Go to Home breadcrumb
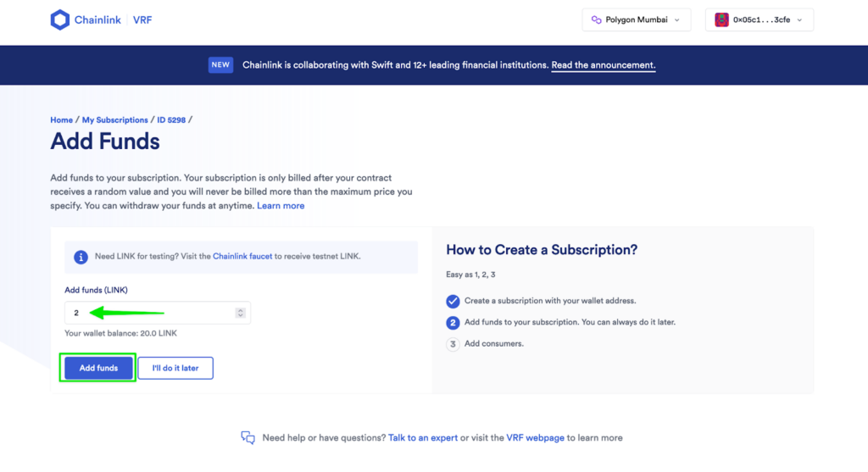868x472 pixels. [61, 120]
